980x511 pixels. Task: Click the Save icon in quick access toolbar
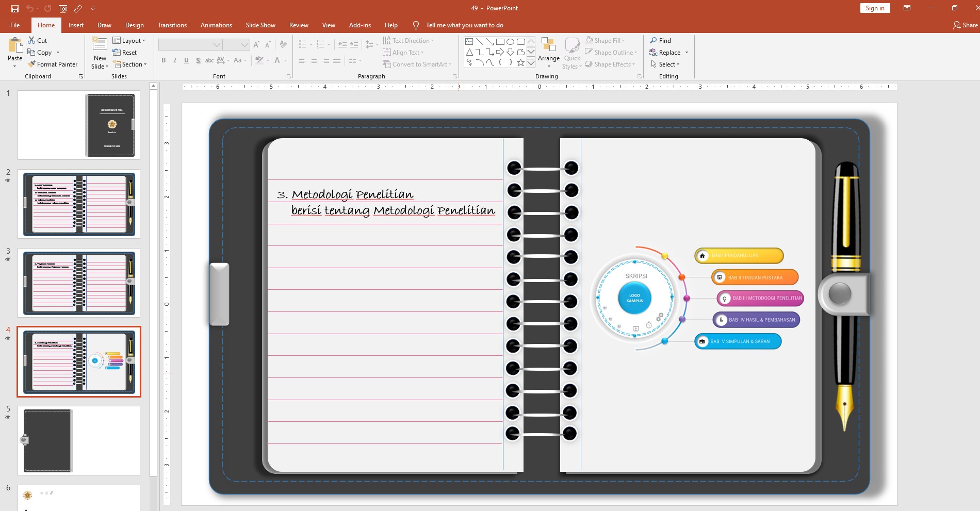[x=14, y=8]
